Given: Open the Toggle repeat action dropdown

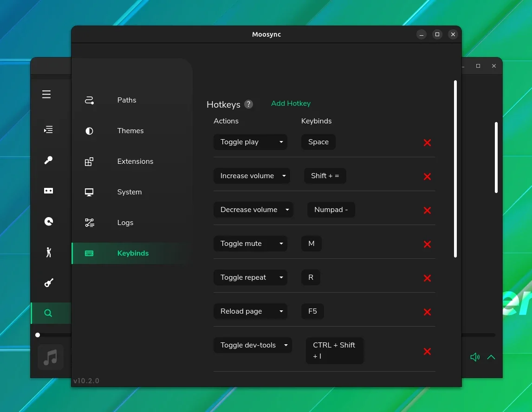Looking at the screenshot, I should [x=250, y=277].
